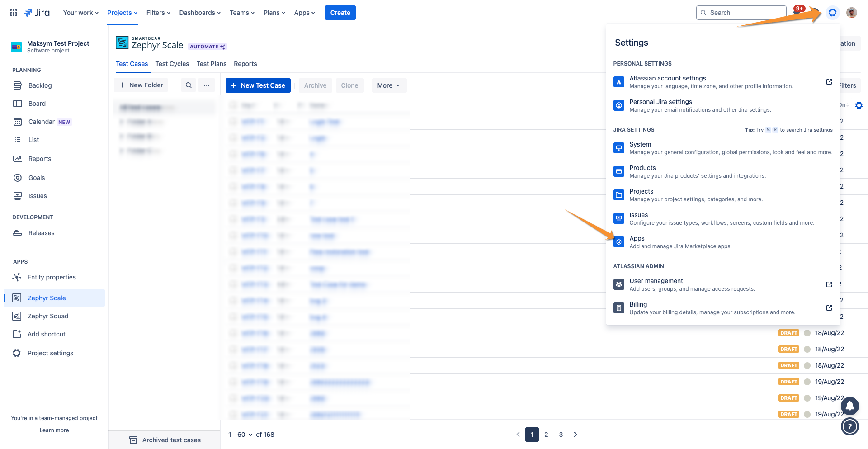Go to next page arrow
Viewport: 868px width, 449px height.
576,435
